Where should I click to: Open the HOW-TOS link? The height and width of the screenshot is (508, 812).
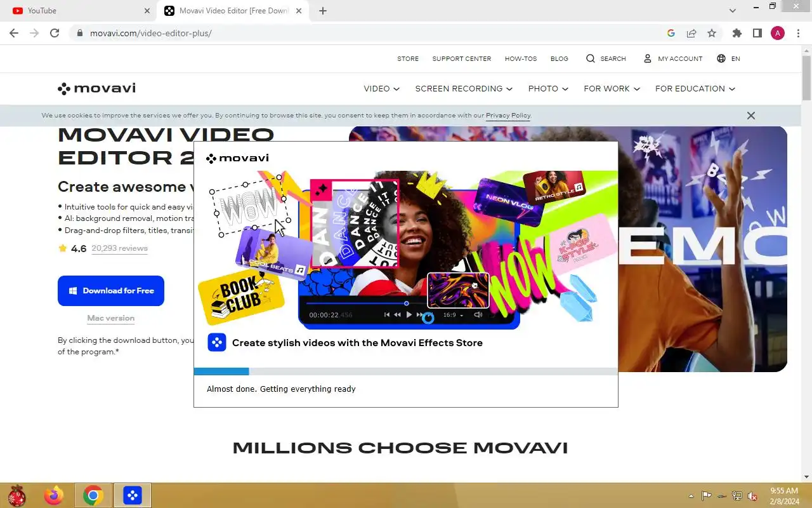pyautogui.click(x=521, y=58)
